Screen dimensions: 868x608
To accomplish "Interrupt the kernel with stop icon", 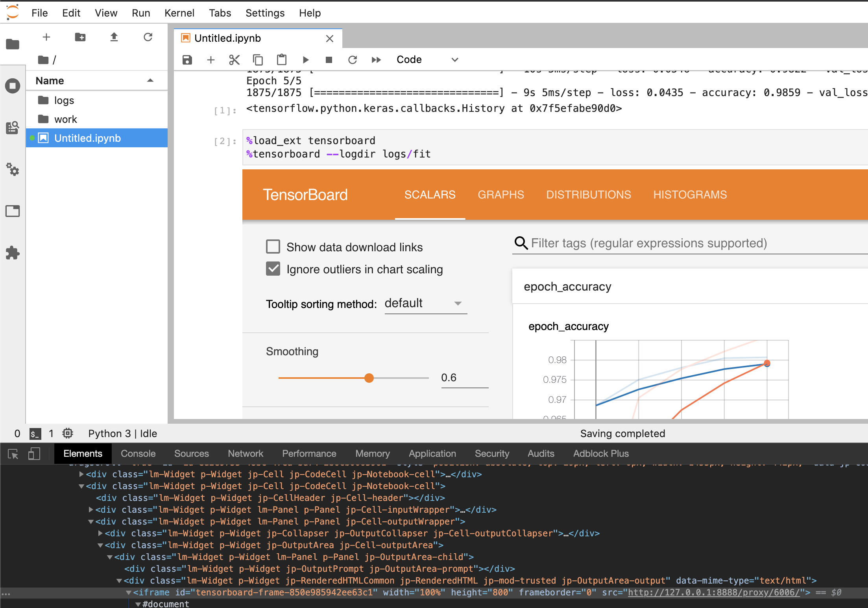I will click(x=329, y=60).
